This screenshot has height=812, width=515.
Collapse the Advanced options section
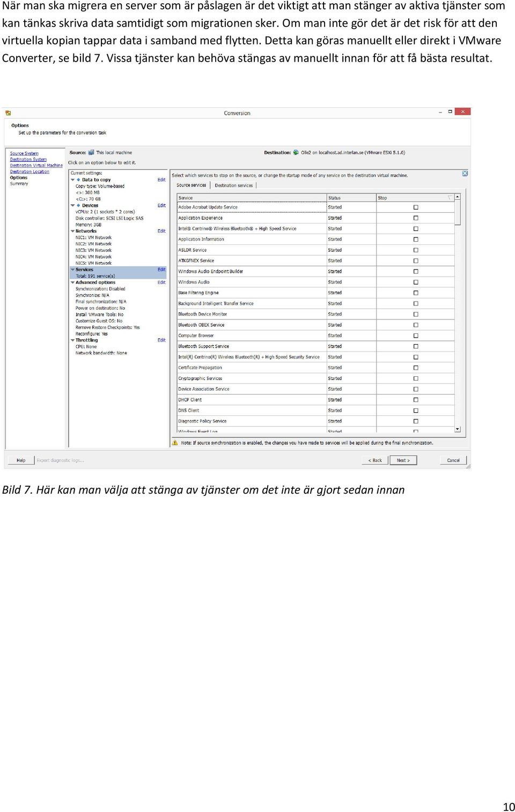[x=73, y=282]
